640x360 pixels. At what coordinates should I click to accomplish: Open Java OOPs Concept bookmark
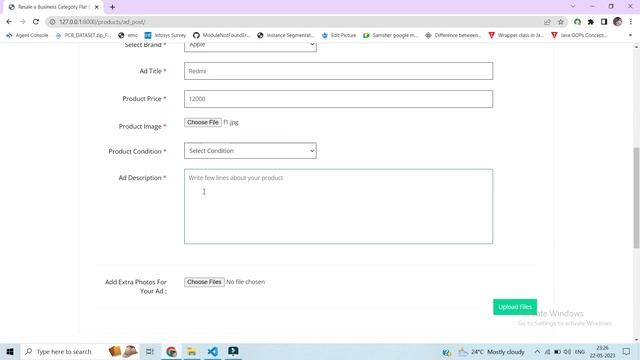(x=579, y=36)
